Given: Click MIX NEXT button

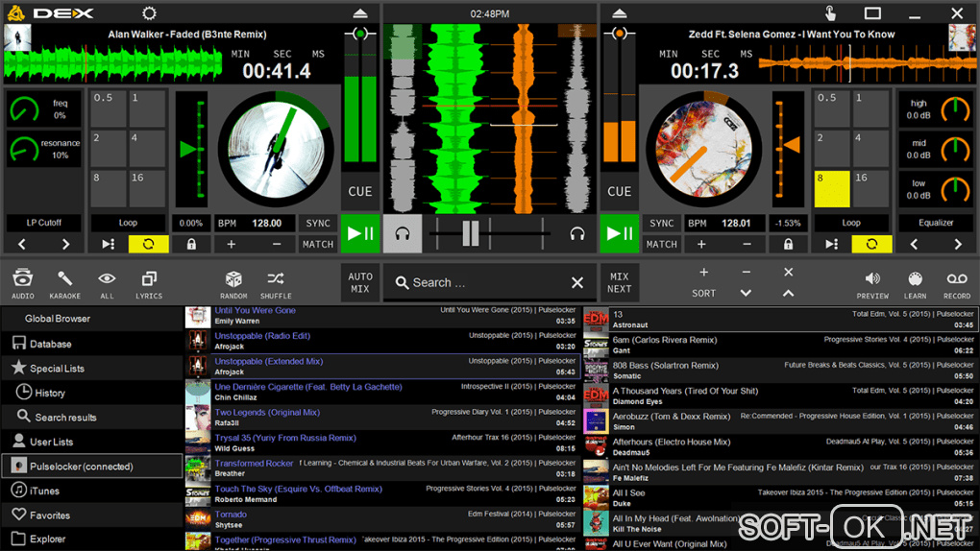Looking at the screenshot, I should (x=619, y=282).
